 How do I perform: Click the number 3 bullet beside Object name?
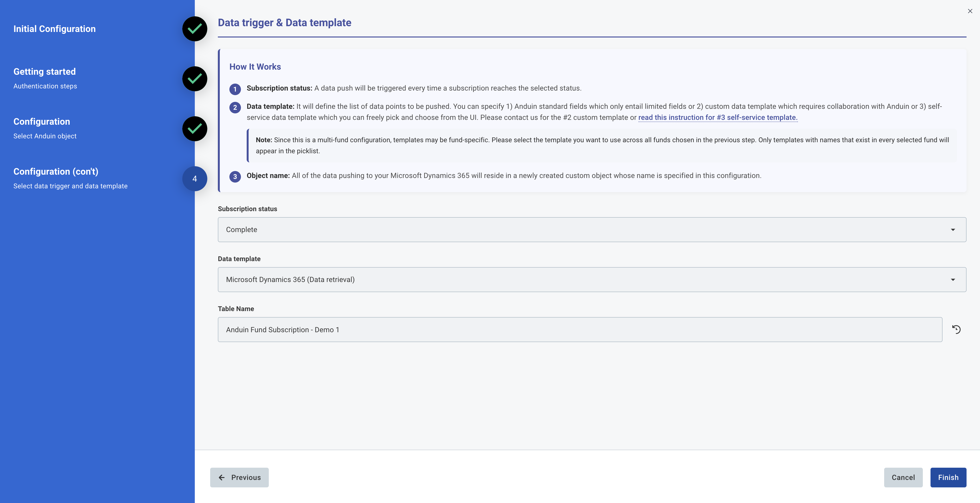(235, 177)
